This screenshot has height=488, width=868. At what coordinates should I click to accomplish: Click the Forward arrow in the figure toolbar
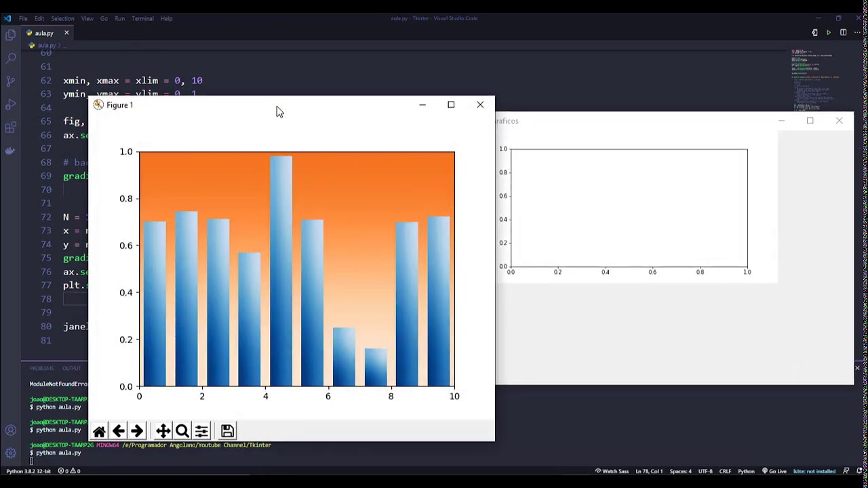pos(137,432)
